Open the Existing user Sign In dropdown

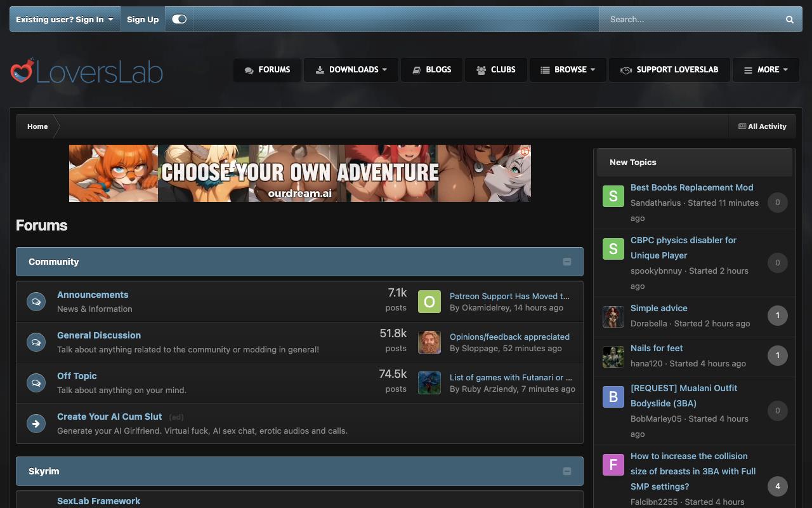[x=65, y=19]
